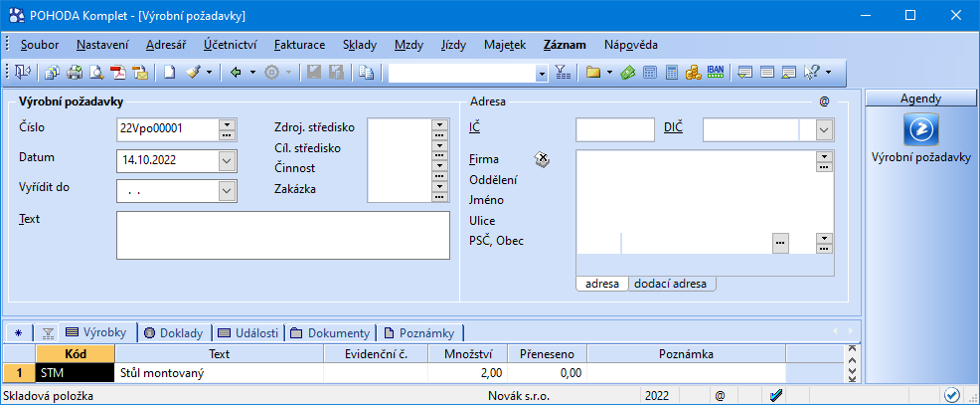The height and width of the screenshot is (405, 980).
Task: Click the green banknote icon
Action: (627, 73)
